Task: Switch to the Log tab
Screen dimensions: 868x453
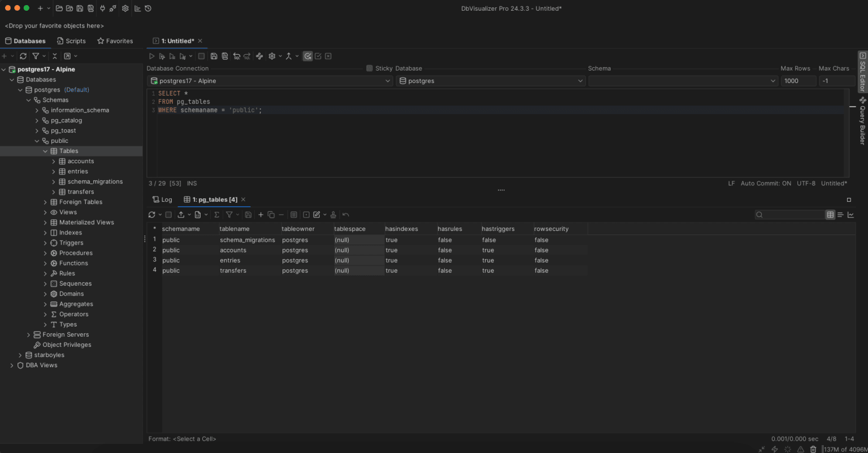Action: [162, 199]
